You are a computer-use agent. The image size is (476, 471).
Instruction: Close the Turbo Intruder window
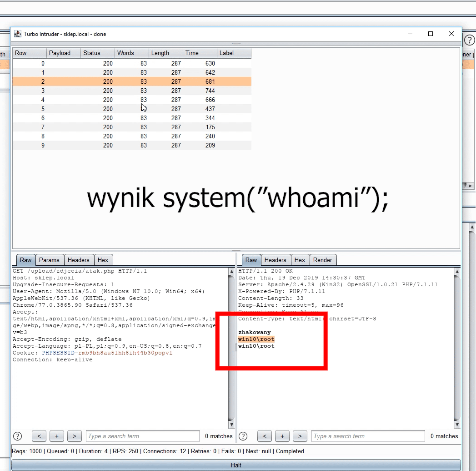point(451,34)
